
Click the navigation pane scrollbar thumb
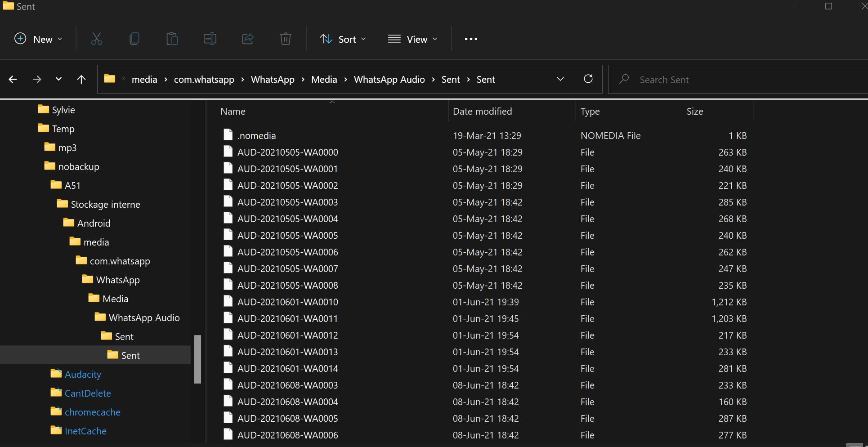pyautogui.click(x=197, y=359)
